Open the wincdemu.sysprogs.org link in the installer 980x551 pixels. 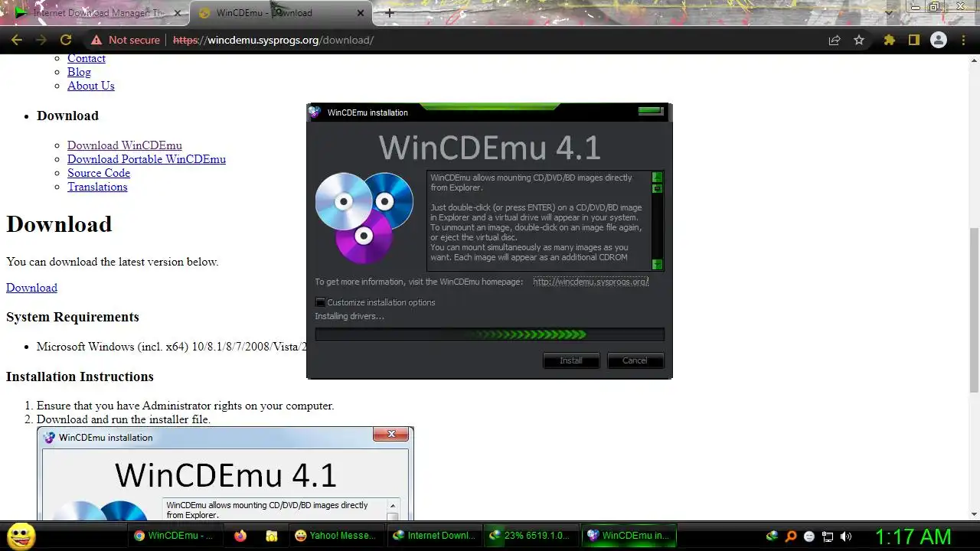591,282
